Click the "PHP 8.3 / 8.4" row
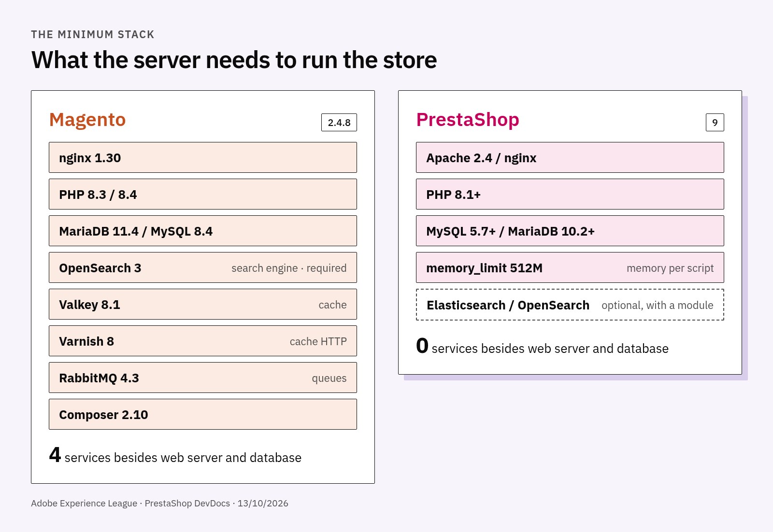773x532 pixels. (203, 194)
